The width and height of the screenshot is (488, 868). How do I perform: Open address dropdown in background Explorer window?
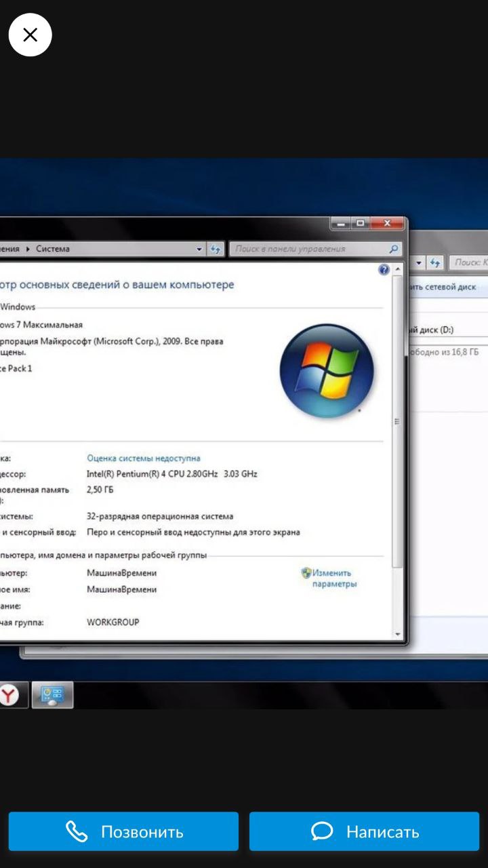(x=419, y=262)
